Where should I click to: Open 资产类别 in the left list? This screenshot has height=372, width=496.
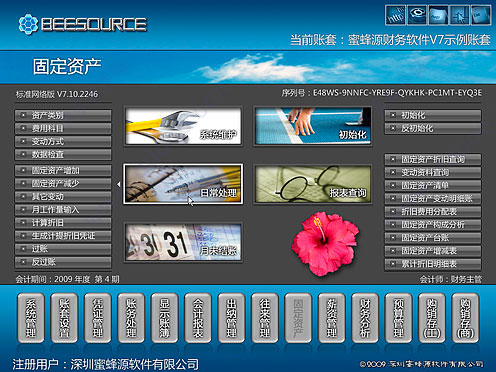[63, 115]
